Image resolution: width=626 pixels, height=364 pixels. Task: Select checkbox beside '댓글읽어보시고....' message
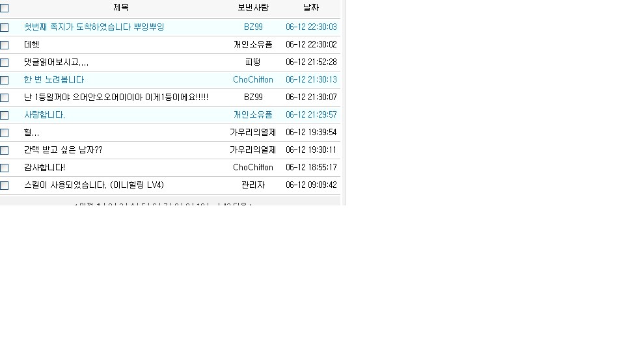[5, 62]
